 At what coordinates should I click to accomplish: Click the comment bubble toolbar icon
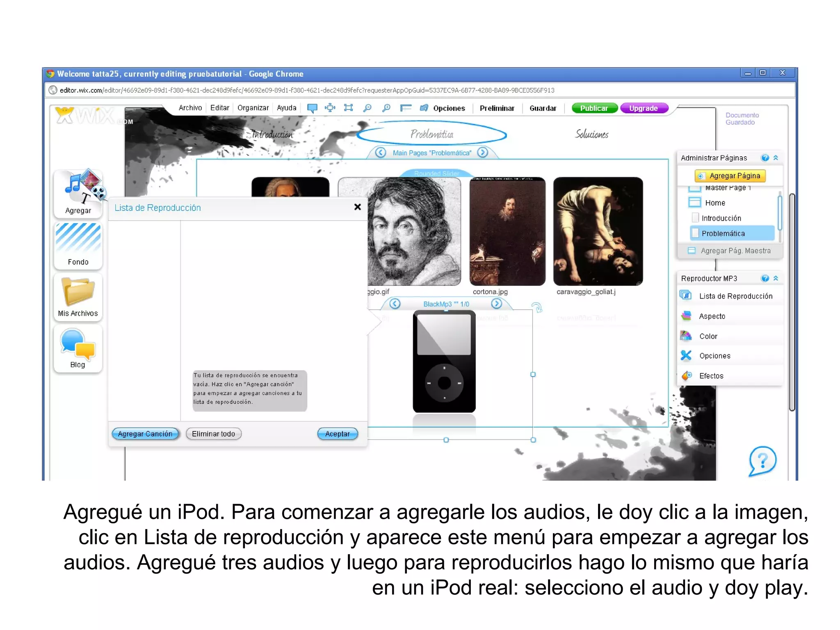click(x=312, y=108)
